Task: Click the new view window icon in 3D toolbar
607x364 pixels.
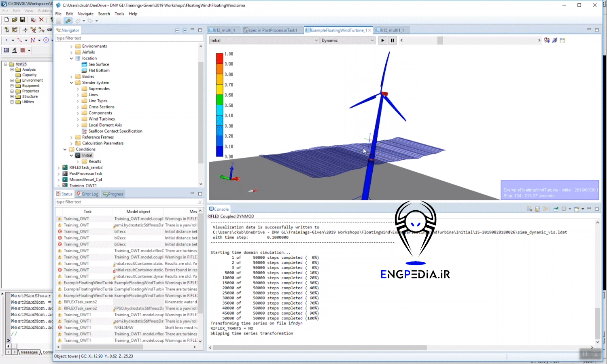Action: point(562,40)
